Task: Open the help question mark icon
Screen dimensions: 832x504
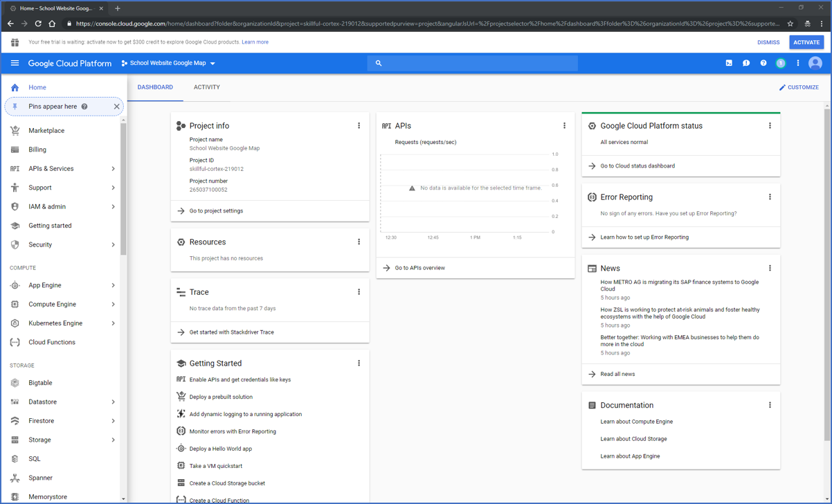Action: click(763, 63)
